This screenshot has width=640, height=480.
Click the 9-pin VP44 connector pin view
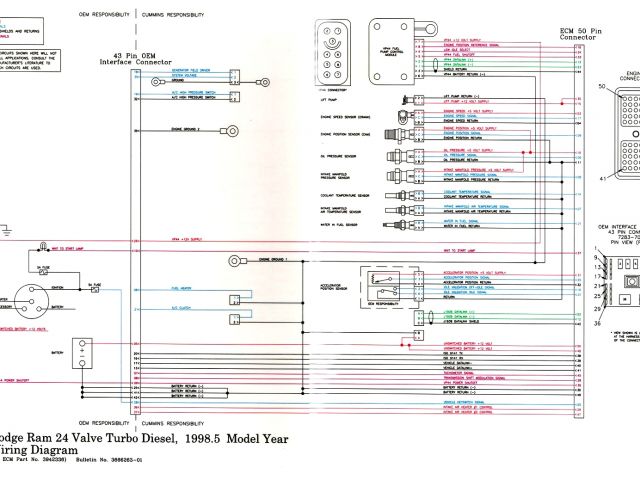tap(331, 53)
